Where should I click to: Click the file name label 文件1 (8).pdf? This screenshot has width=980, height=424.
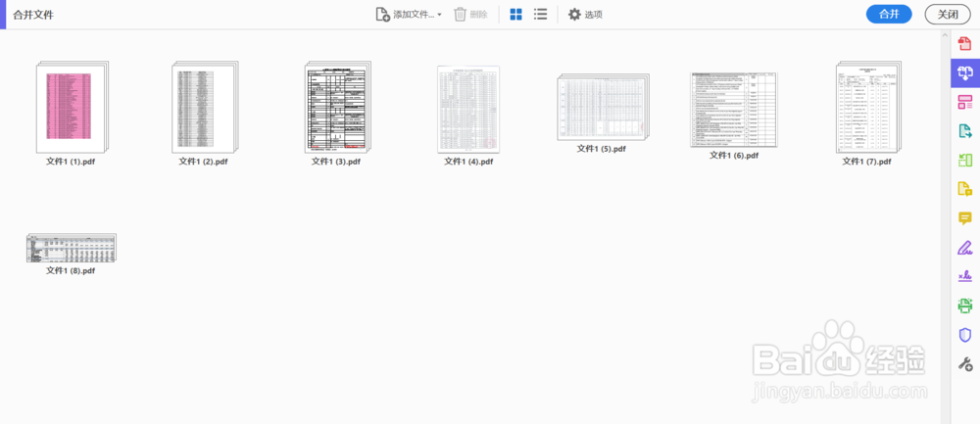[x=71, y=271]
